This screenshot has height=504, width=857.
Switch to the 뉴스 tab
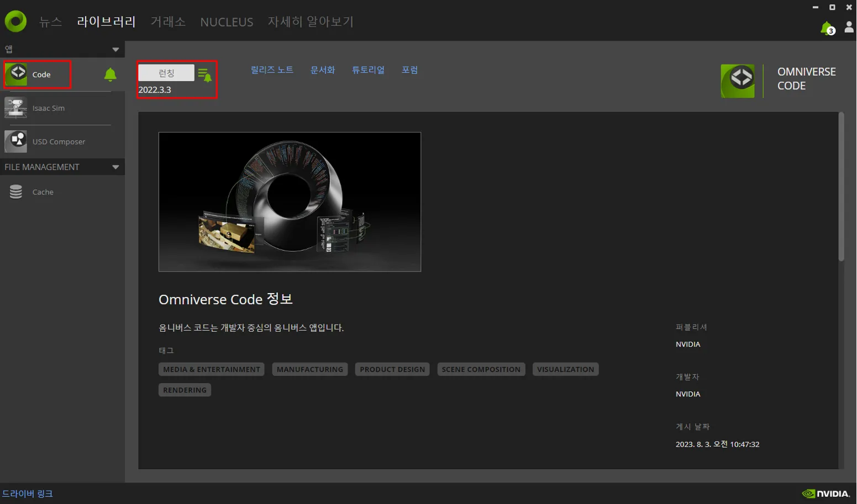pyautogui.click(x=50, y=22)
